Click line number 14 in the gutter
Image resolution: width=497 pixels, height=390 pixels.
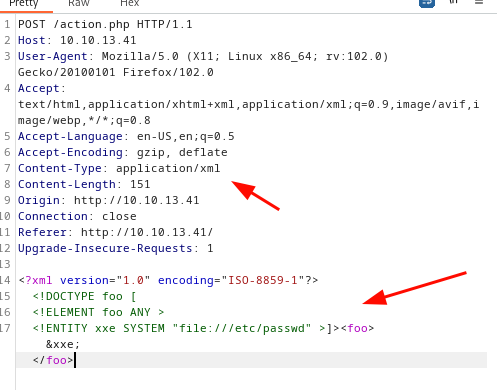pos(5,280)
